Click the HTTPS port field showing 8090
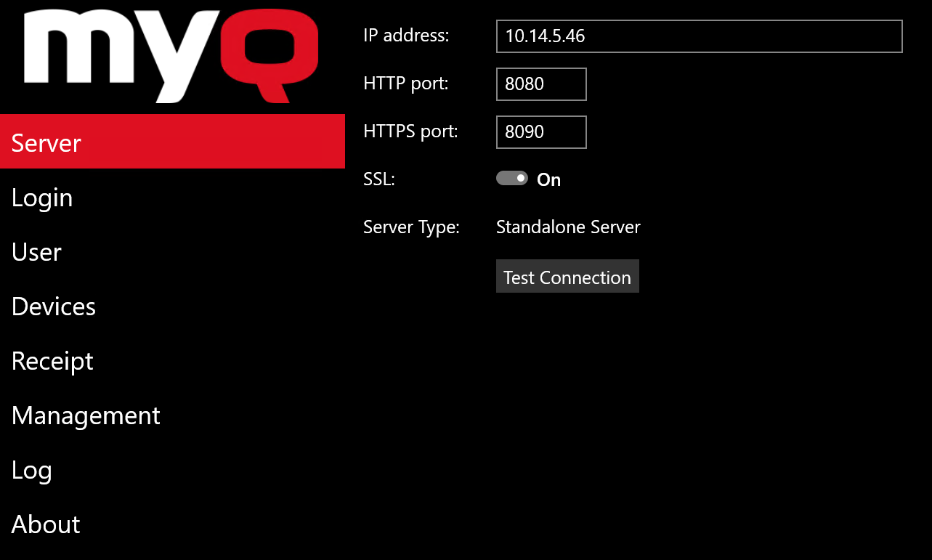Screen dimensions: 932x560 pos(540,131)
